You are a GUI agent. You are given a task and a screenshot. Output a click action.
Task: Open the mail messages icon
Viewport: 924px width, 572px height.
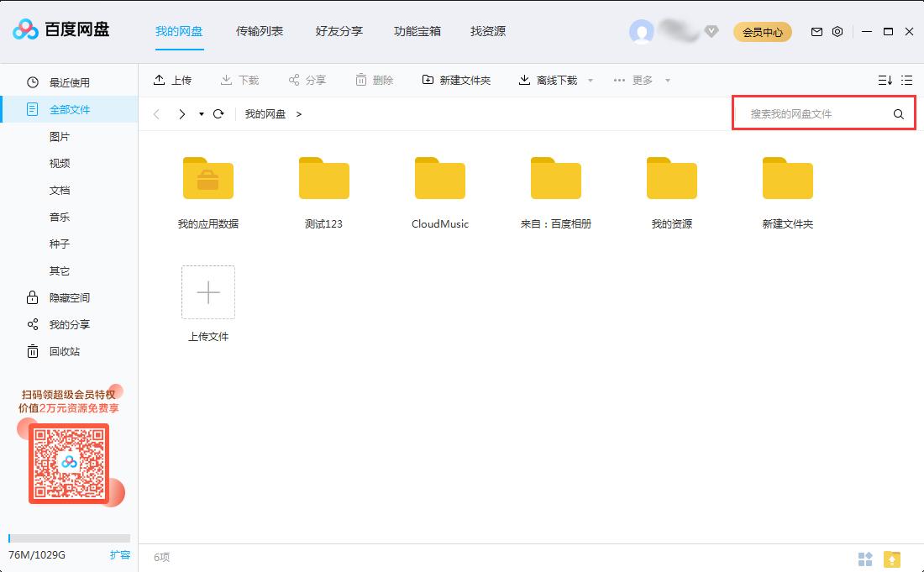pos(816,32)
